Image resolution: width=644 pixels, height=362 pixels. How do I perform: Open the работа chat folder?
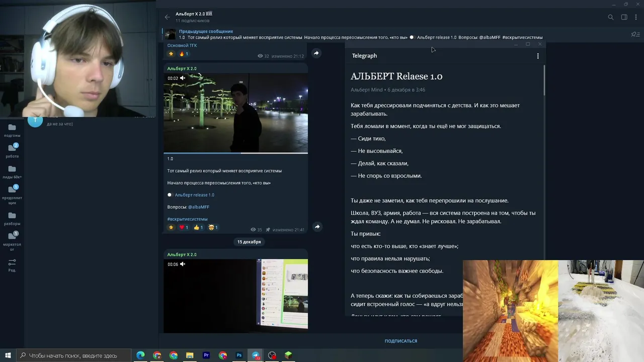pyautogui.click(x=12, y=151)
